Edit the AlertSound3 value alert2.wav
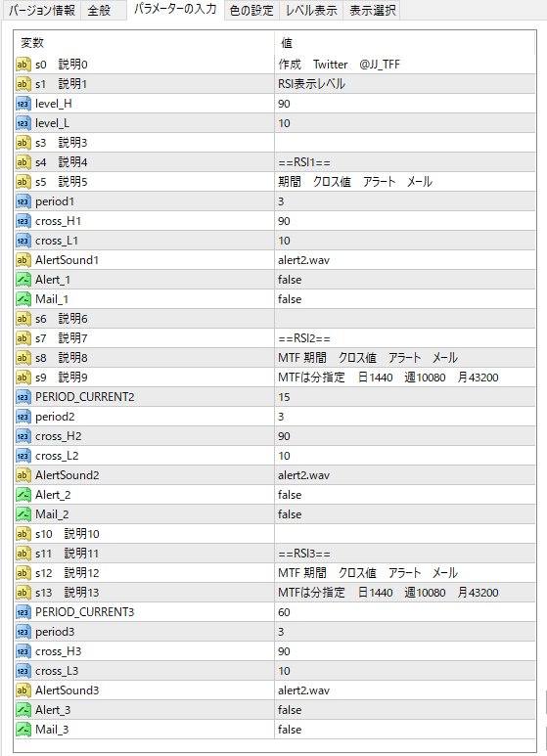This screenshot has width=547, height=756. click(405, 690)
